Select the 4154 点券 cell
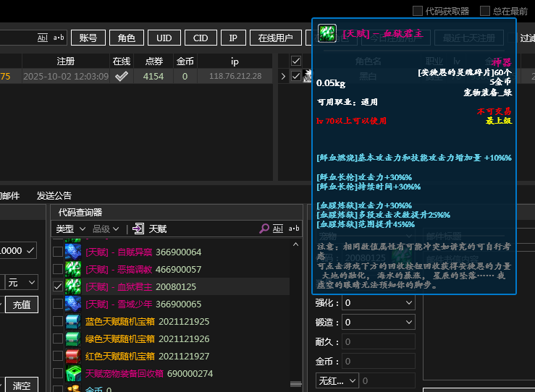This screenshot has width=535, height=392. pos(153,77)
